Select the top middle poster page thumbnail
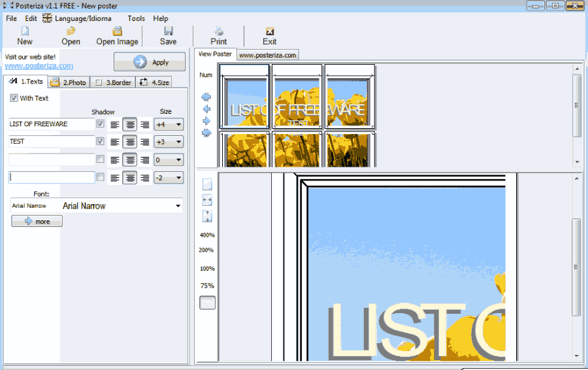Screen dimensions: 588x370 297,97
